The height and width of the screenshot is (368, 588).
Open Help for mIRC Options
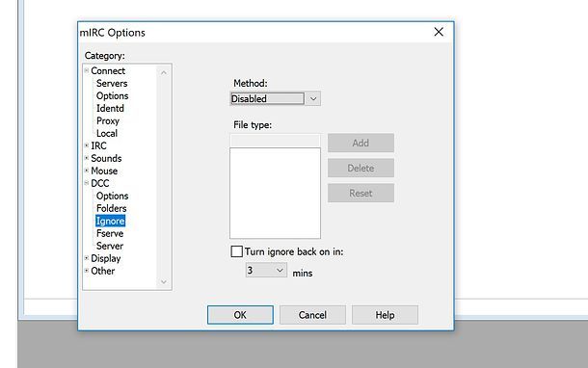[385, 315]
